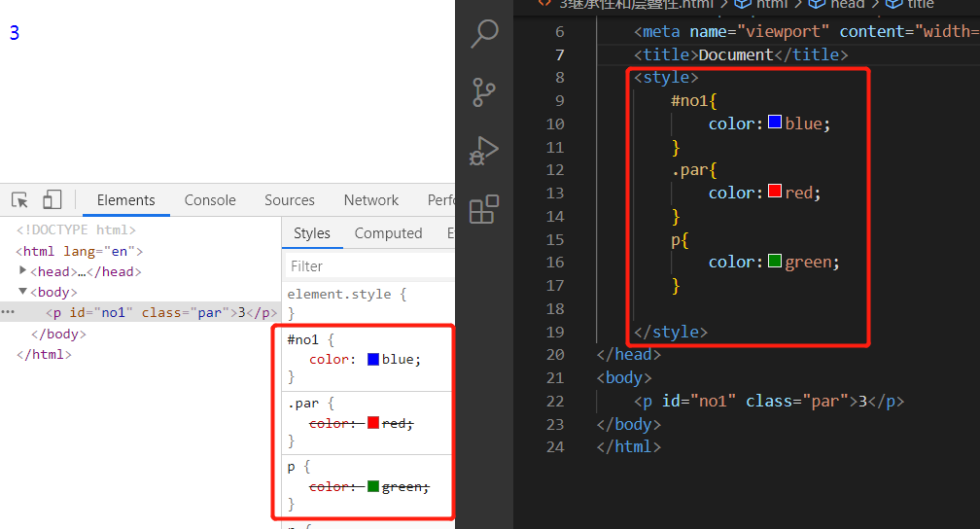The height and width of the screenshot is (529, 980).
Task: Focus the Styles Filter input field
Action: pos(370,265)
